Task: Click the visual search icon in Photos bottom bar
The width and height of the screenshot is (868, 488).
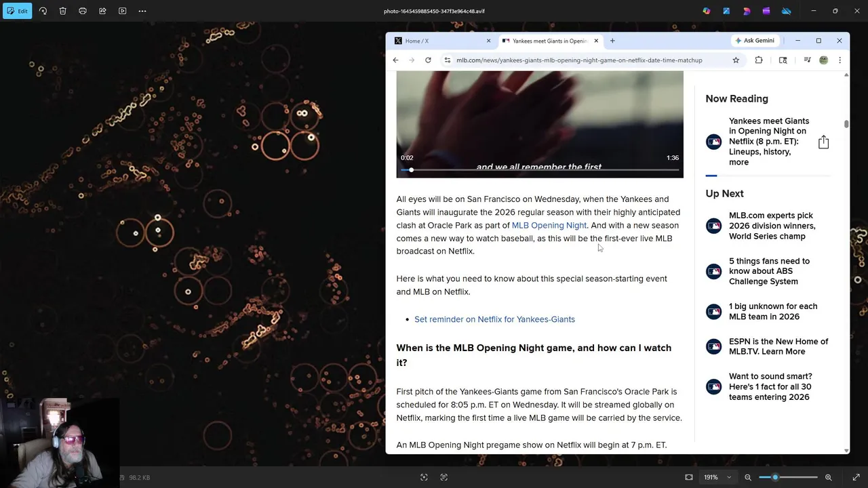Action: (424, 477)
